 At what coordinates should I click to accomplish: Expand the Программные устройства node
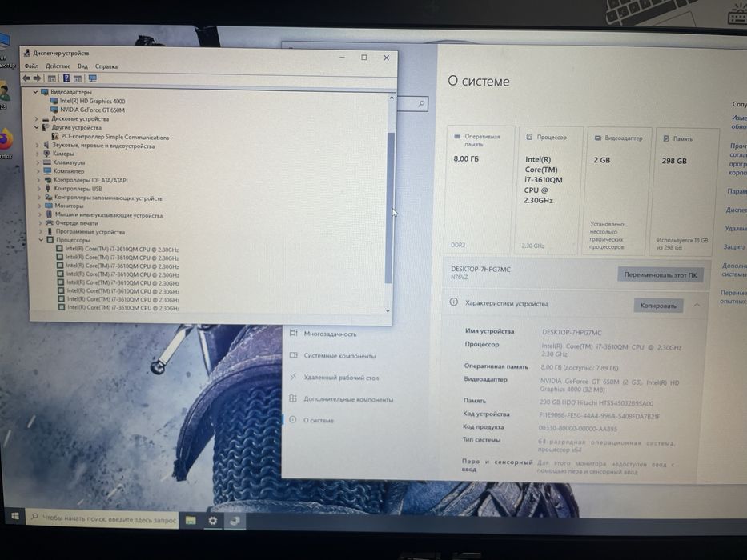(x=41, y=231)
